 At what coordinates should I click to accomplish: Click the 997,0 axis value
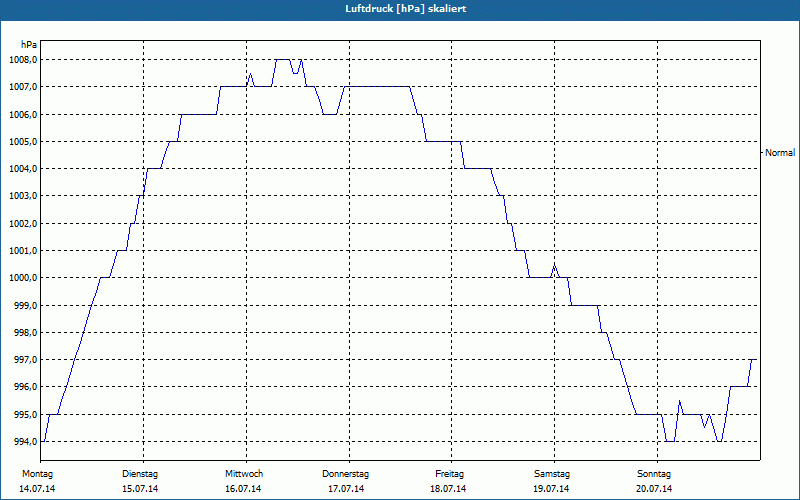tap(25, 360)
